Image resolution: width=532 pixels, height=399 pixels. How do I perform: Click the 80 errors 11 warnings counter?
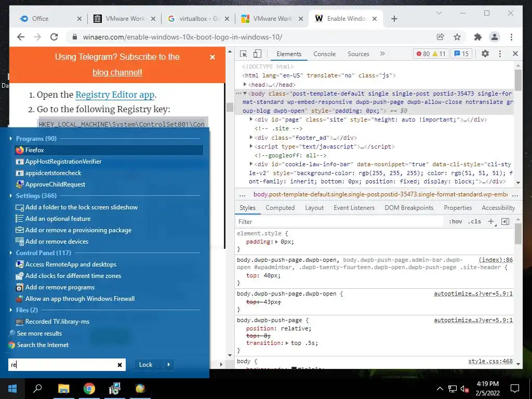coord(431,54)
